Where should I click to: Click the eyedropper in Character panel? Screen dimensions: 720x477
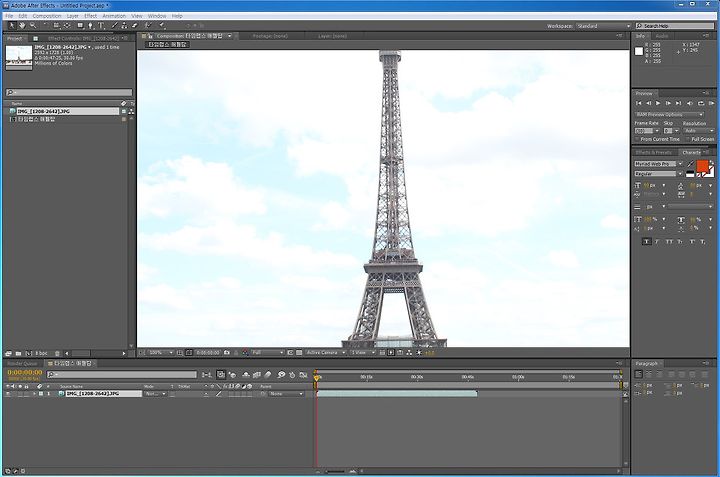[x=691, y=163]
